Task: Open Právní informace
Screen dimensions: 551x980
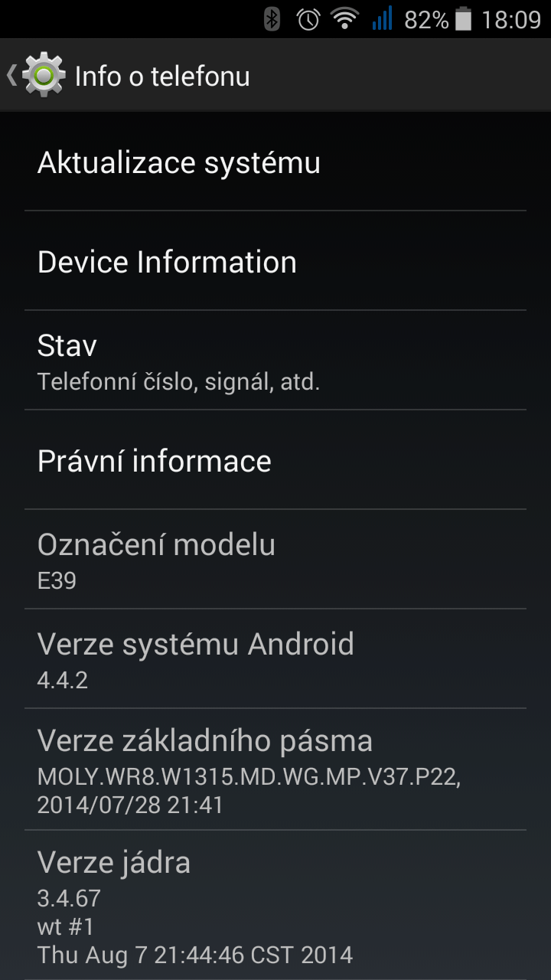Action: pyautogui.click(x=275, y=460)
